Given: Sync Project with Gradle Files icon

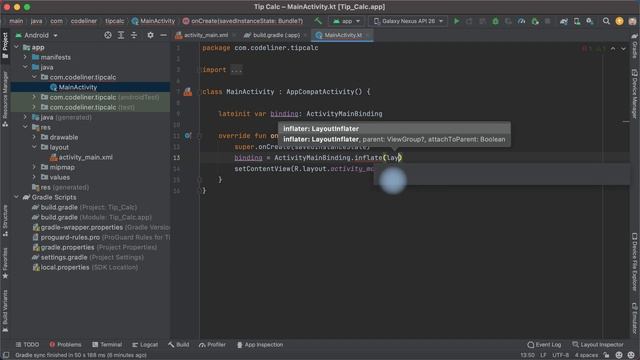Looking at the screenshot, I should click(x=564, y=21).
